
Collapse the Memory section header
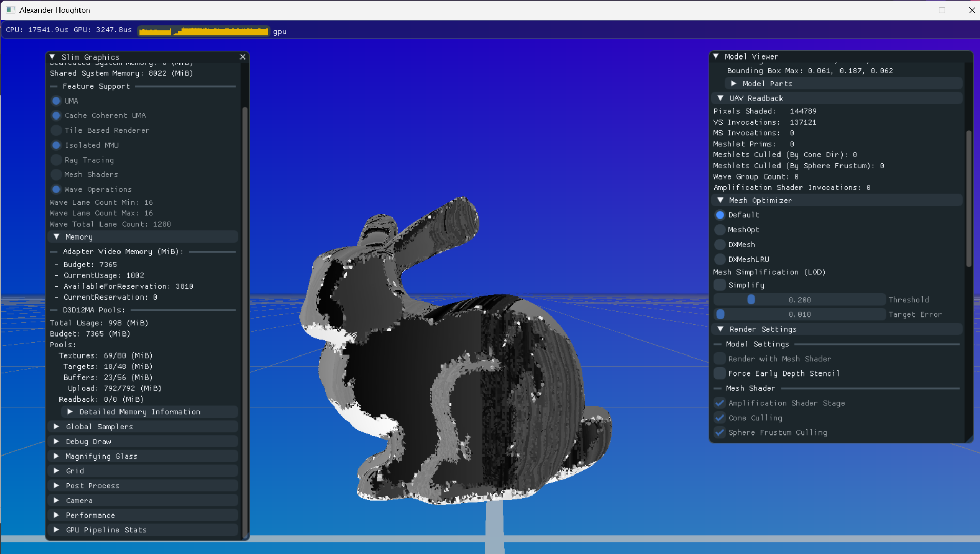(x=79, y=237)
